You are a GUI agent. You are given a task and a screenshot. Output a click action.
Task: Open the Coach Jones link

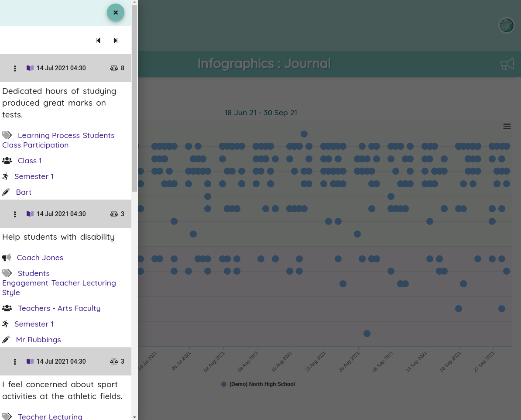pos(40,258)
